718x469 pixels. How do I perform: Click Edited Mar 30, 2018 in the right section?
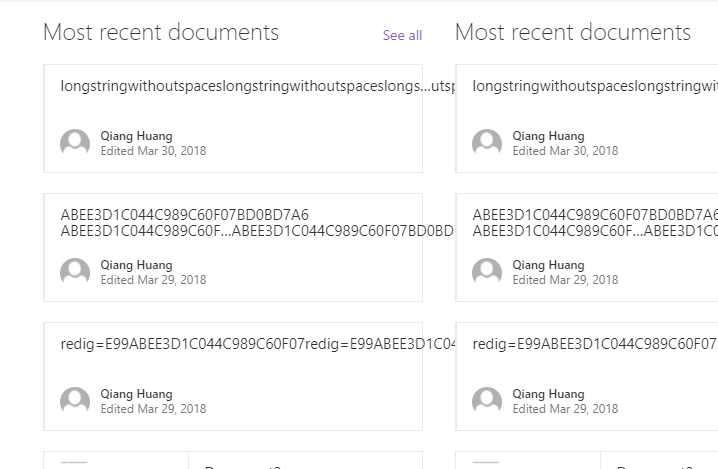[566, 151]
